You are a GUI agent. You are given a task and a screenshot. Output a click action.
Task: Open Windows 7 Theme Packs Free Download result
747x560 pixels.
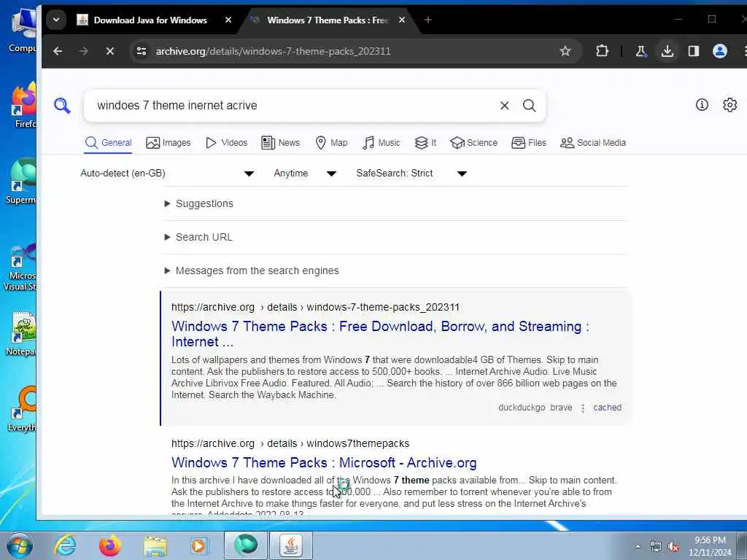tap(380, 334)
